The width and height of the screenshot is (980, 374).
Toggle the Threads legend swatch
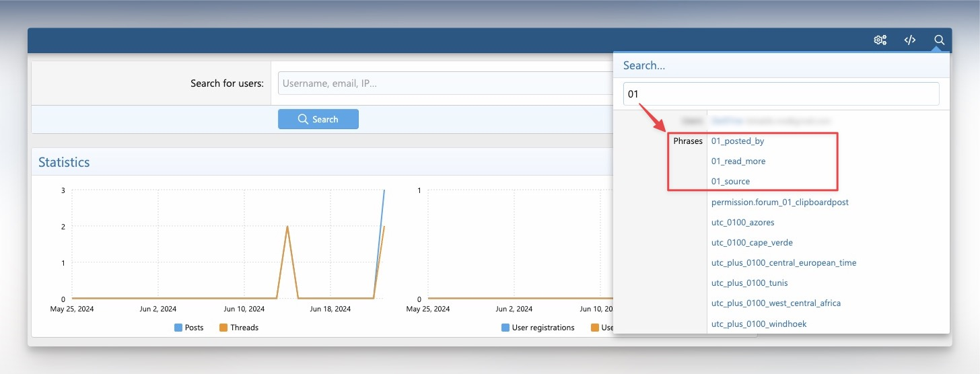223,328
